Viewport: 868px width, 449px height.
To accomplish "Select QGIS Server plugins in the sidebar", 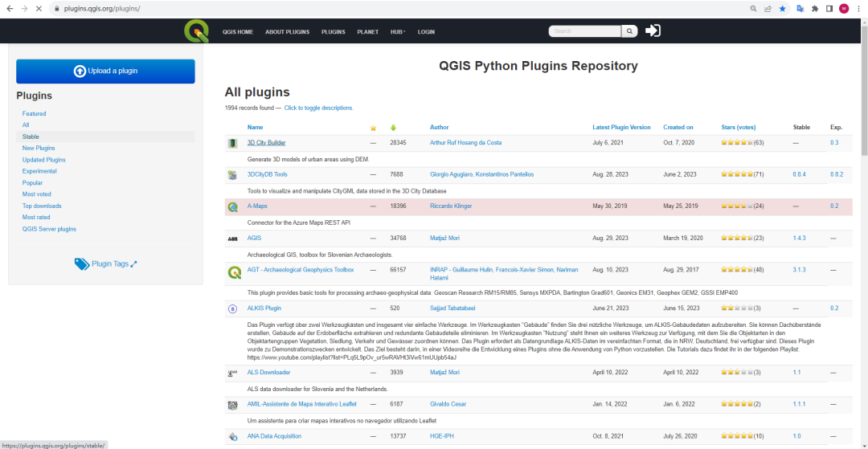I will tap(49, 229).
